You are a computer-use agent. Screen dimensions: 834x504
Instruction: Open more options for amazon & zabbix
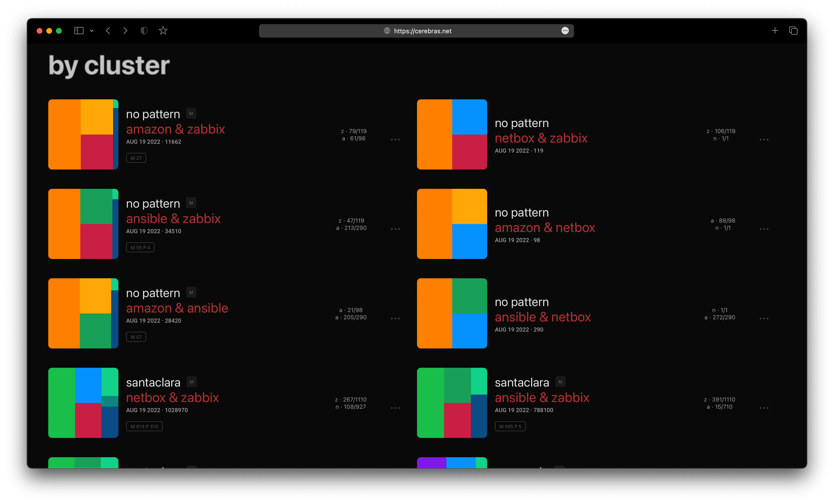395,139
